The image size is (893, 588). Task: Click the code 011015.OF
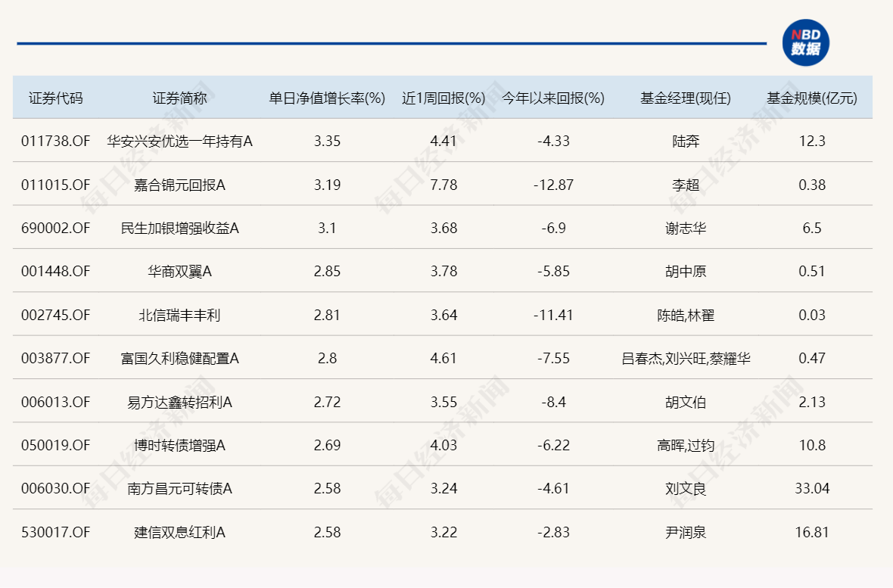(x=56, y=185)
